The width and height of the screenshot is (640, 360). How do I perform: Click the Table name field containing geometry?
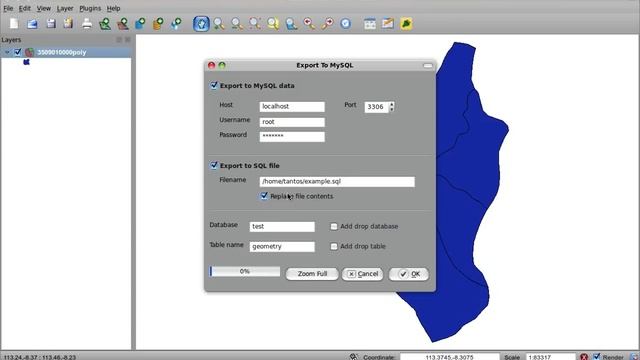pos(282,247)
